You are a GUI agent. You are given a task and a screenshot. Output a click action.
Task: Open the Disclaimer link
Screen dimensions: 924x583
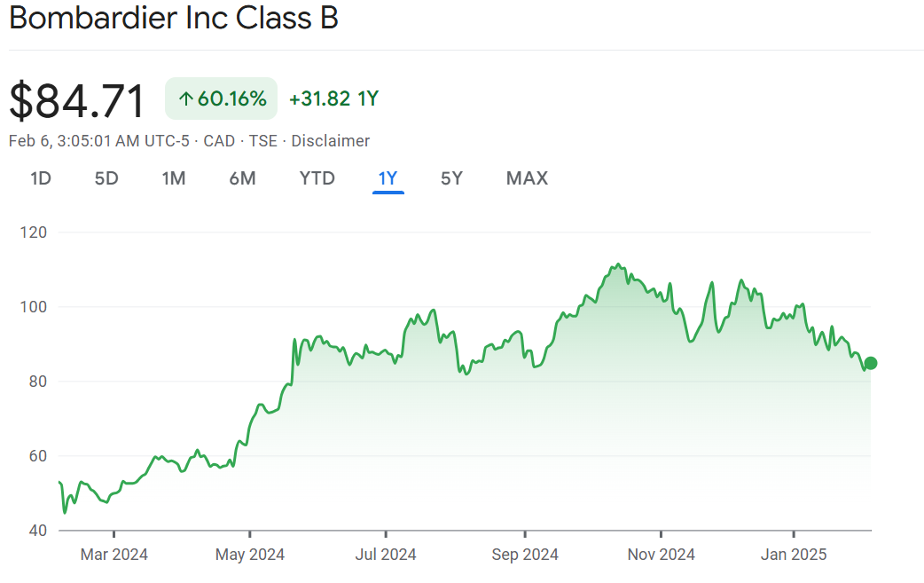(x=331, y=141)
